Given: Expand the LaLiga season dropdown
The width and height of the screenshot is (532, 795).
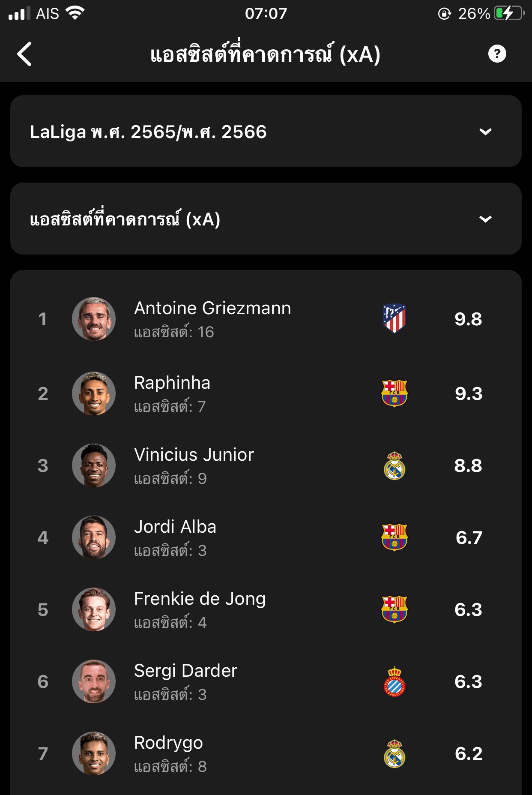Looking at the screenshot, I should [266, 131].
